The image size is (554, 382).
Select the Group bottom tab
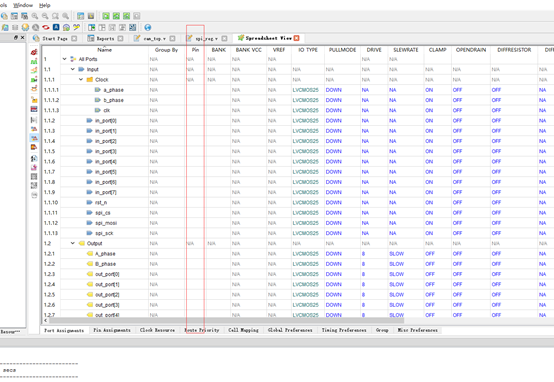point(382,330)
